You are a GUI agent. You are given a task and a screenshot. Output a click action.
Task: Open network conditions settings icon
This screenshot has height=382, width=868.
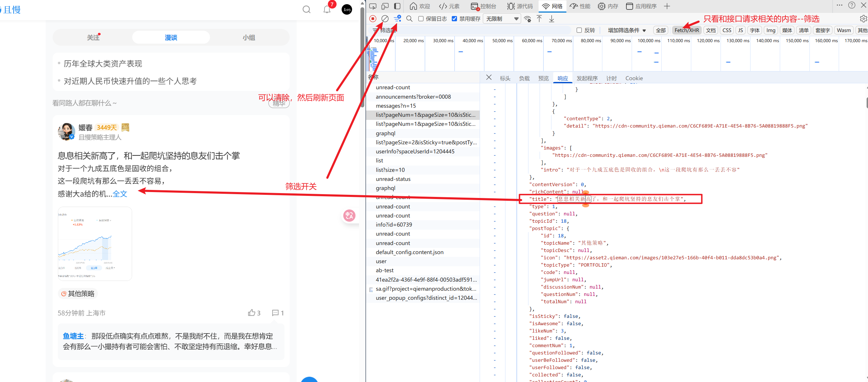527,19
